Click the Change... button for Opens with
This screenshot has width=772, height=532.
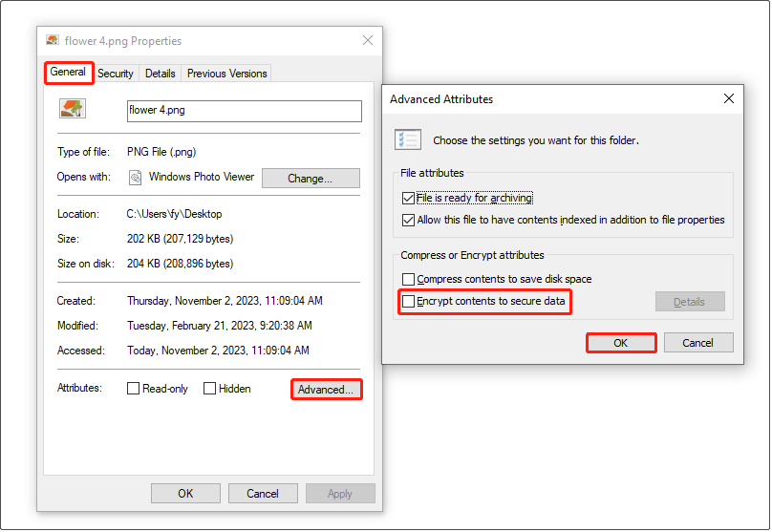click(x=311, y=179)
